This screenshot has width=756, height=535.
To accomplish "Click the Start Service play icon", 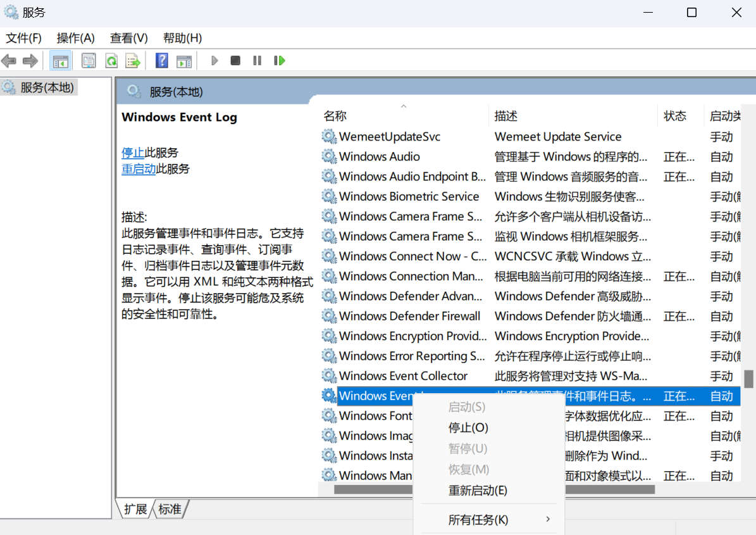I will (215, 61).
